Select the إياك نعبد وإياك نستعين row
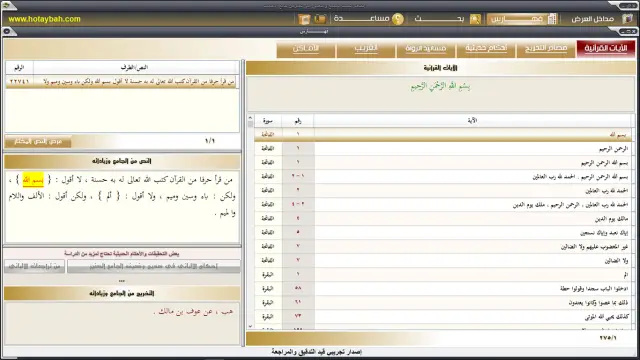 click(442, 232)
